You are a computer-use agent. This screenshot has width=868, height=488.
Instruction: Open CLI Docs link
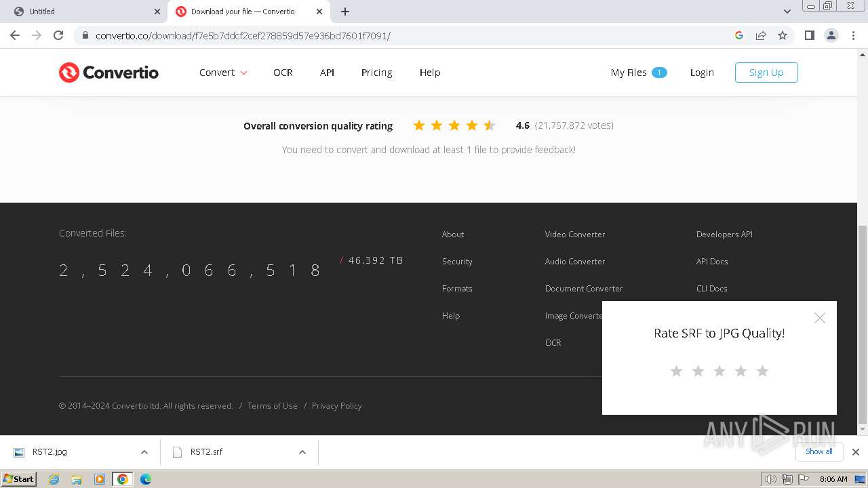[x=711, y=289]
